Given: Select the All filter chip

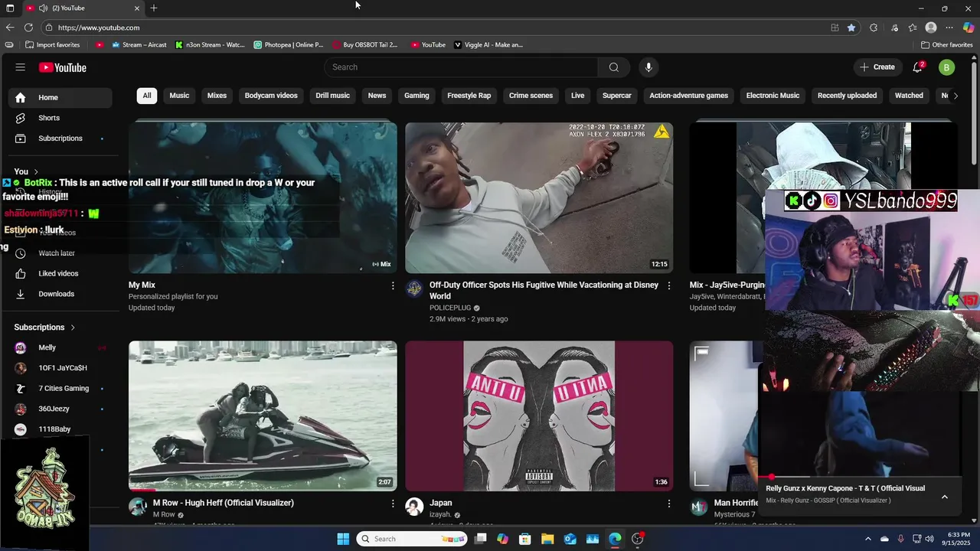Looking at the screenshot, I should tap(147, 96).
